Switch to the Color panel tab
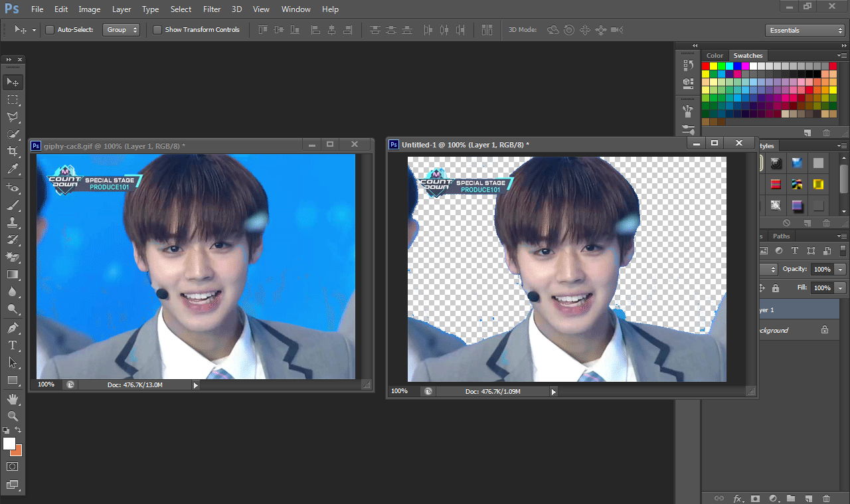This screenshot has width=850, height=504. click(715, 56)
